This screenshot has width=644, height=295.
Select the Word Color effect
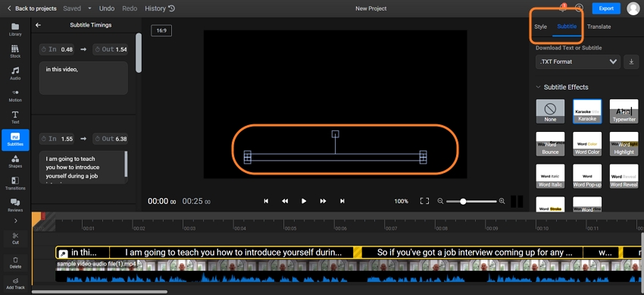(x=587, y=144)
